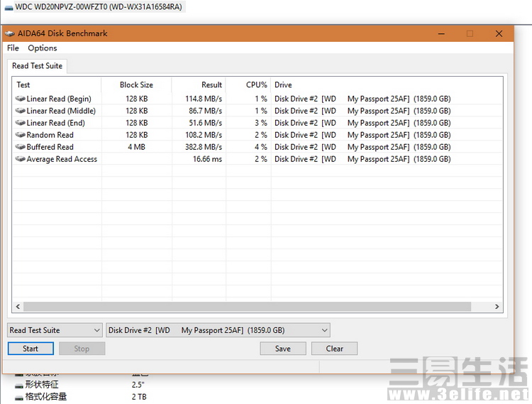The image size is (532, 404).
Task: Click the icon beside 格式化容量 in background window
Action: (19, 397)
